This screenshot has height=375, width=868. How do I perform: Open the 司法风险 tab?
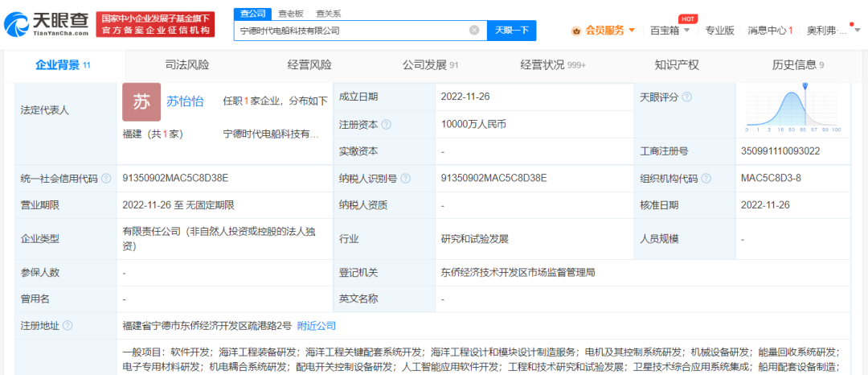click(x=187, y=65)
